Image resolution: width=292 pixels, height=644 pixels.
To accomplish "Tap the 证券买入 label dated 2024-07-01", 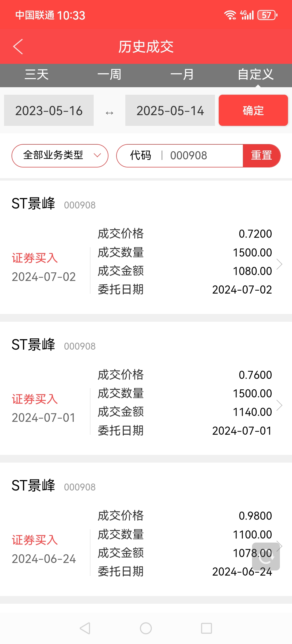I will 35,399.
